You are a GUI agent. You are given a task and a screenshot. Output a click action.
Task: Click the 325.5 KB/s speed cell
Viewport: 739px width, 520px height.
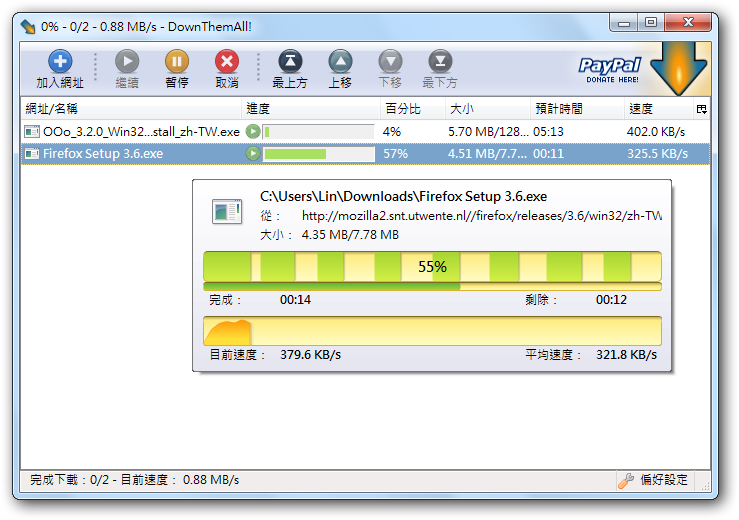[x=657, y=154]
